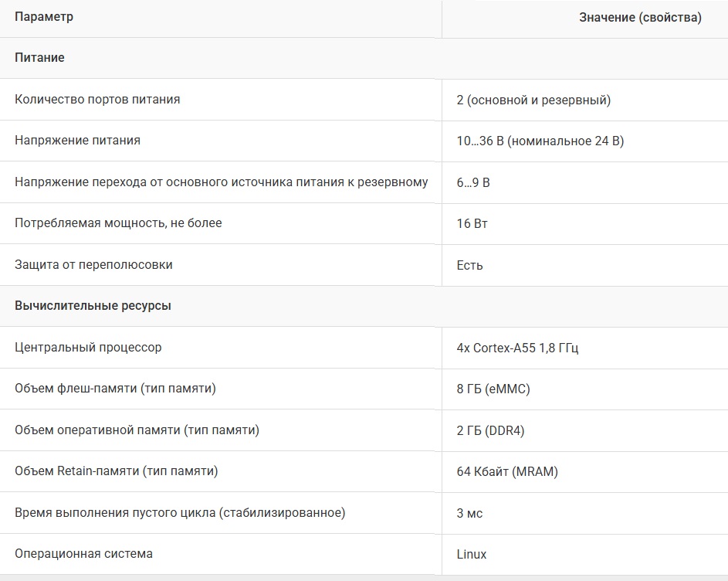
Task: Click the "64 Кбайт (MRAM)" Retain memory value
Action: click(507, 471)
